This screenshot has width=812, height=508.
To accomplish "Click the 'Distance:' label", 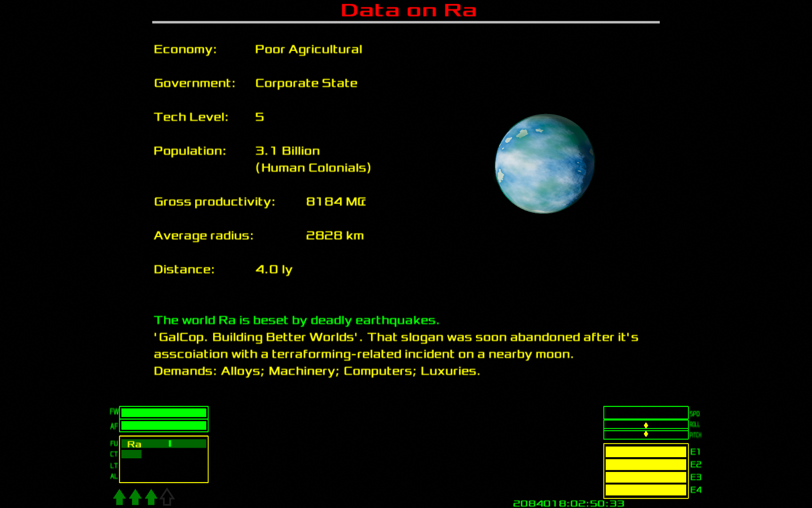I will click(184, 269).
